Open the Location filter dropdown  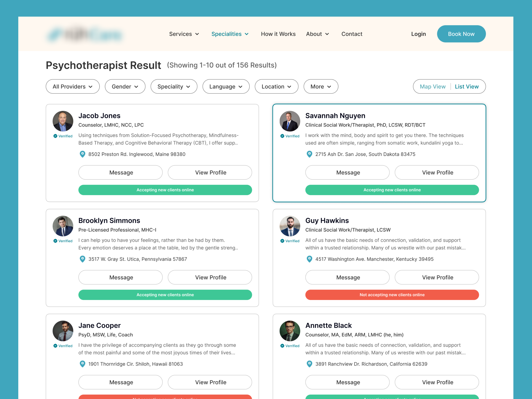(x=277, y=86)
